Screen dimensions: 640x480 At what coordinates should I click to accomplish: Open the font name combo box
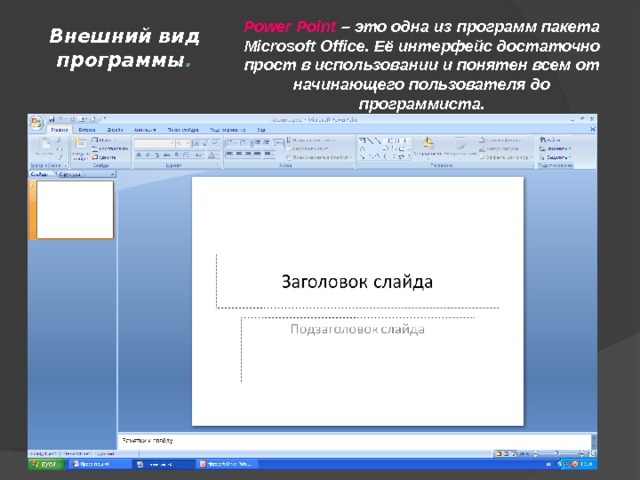154,143
